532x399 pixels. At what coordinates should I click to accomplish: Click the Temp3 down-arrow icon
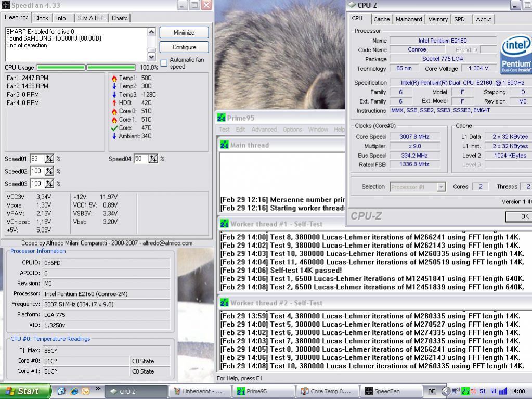pos(114,94)
